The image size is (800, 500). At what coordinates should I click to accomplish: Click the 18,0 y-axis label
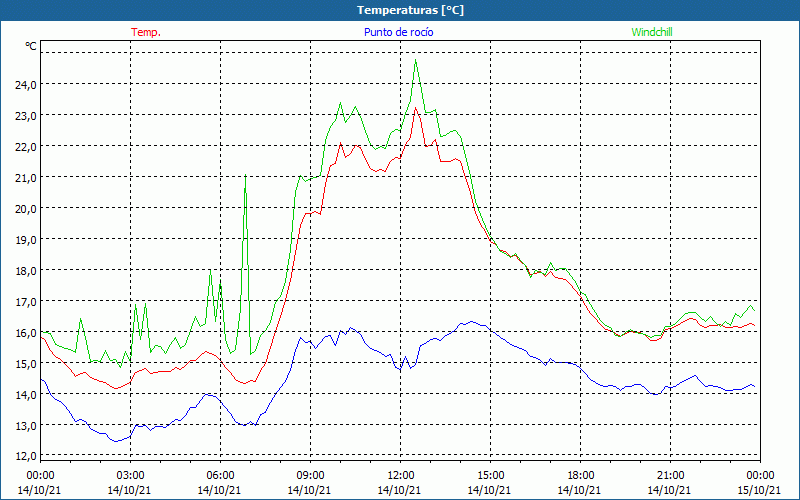click(x=24, y=271)
